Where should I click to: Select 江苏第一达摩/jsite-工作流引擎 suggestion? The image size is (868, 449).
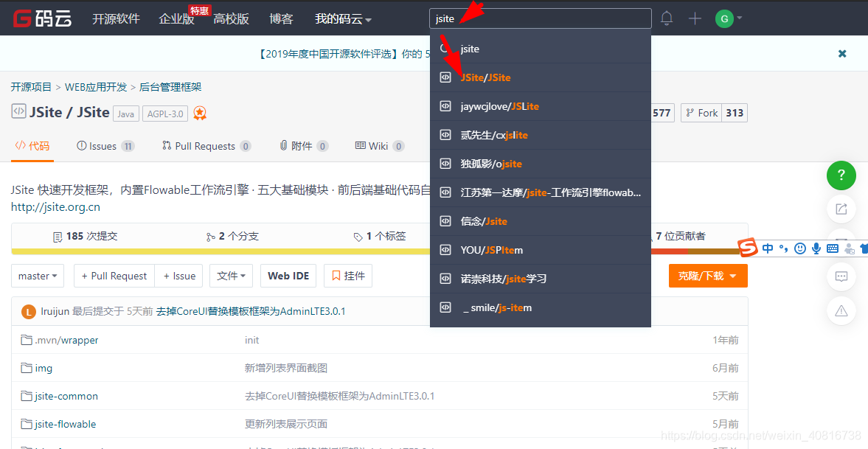[x=541, y=192]
